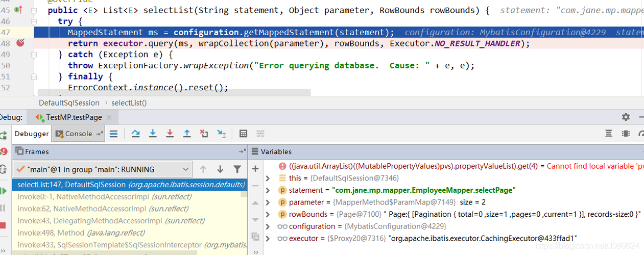The width and height of the screenshot is (644, 255).
Task: Click the selectList breadcrumb item
Action: (129, 103)
